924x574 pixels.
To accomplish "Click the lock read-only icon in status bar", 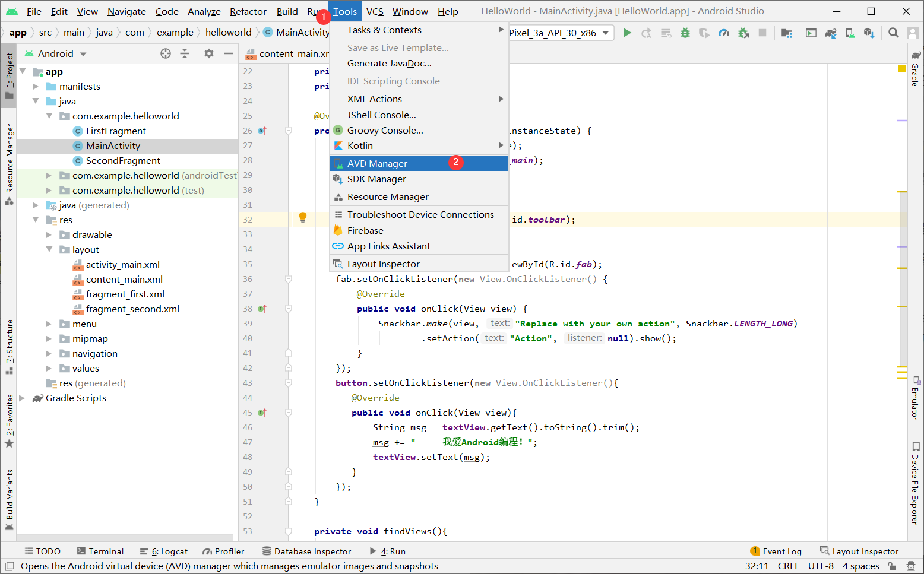I will (892, 566).
